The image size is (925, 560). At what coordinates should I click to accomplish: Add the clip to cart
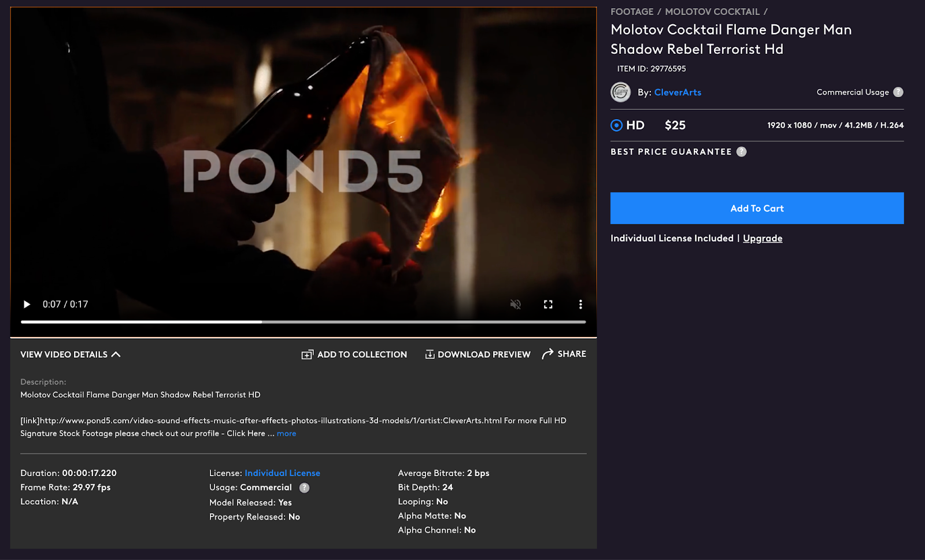coord(757,208)
